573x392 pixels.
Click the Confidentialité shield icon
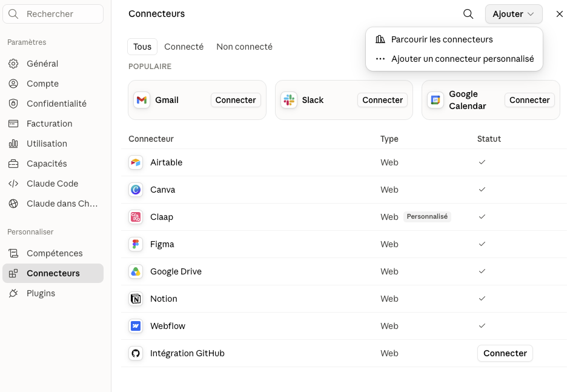pos(13,104)
